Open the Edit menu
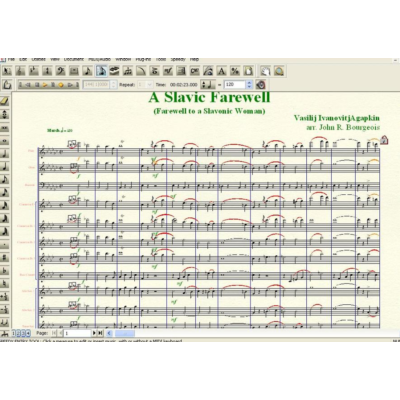Image resolution: width=400 pixels, height=400 pixels. (23, 60)
